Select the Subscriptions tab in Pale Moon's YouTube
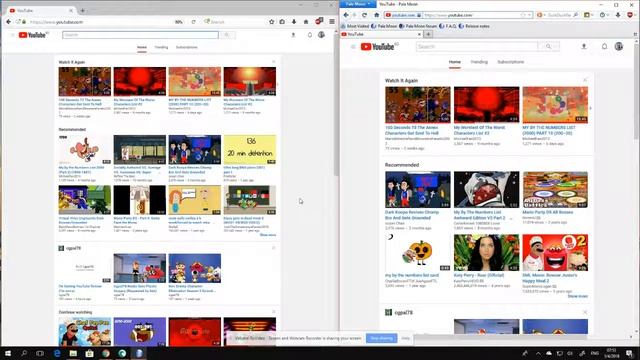Image resolution: width=640 pixels, height=360 pixels. (x=511, y=62)
